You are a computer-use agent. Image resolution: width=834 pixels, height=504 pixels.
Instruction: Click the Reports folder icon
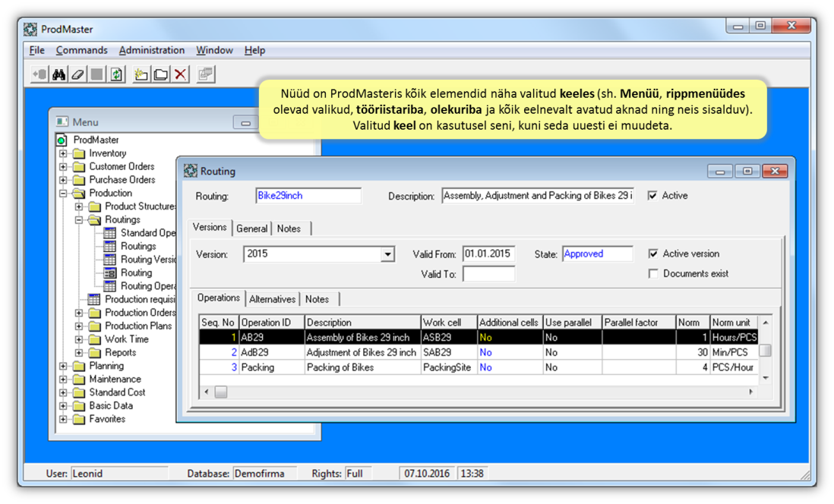95,353
